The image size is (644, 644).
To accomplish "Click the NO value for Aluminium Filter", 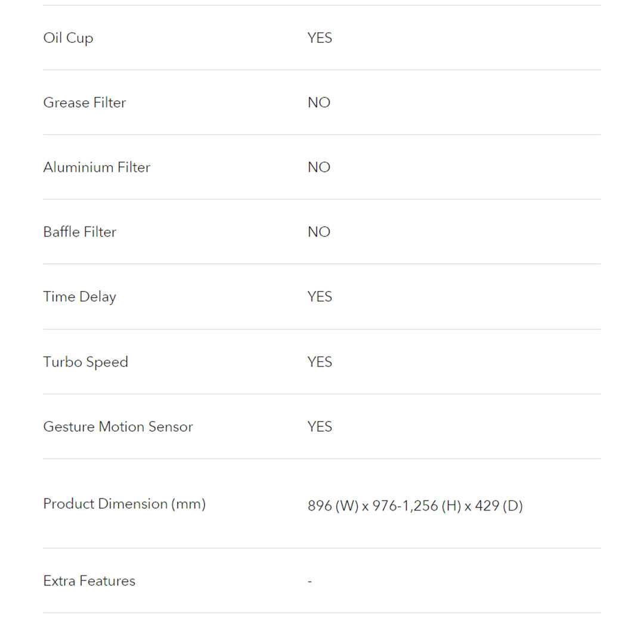I will coord(319,168).
